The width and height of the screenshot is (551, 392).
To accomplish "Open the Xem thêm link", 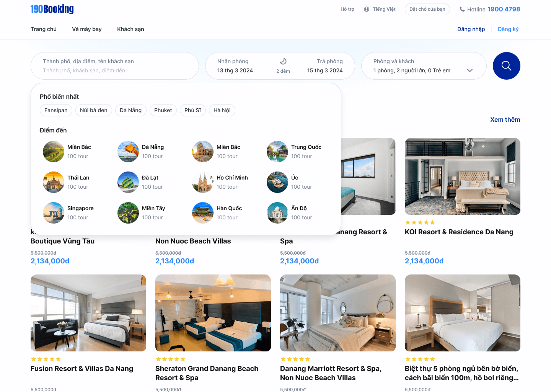I will [x=505, y=119].
